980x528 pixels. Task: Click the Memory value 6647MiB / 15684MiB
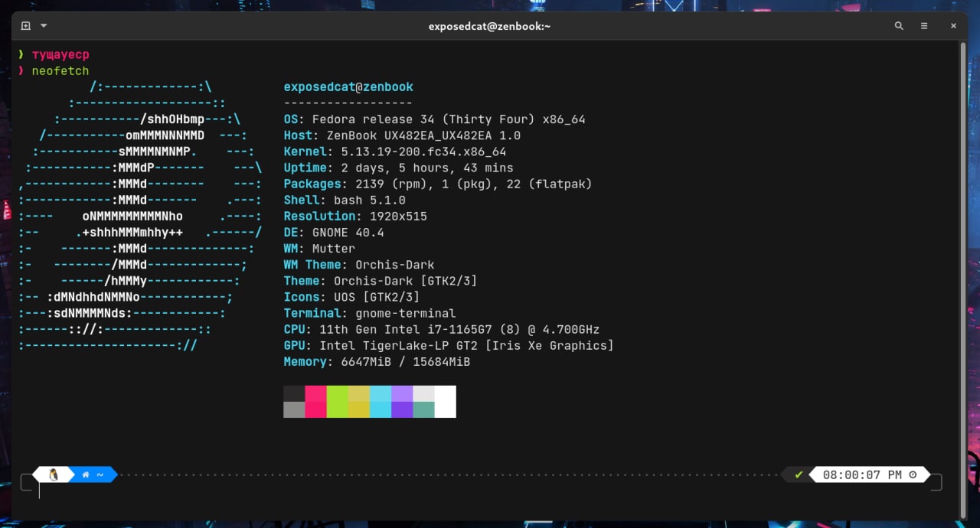406,361
